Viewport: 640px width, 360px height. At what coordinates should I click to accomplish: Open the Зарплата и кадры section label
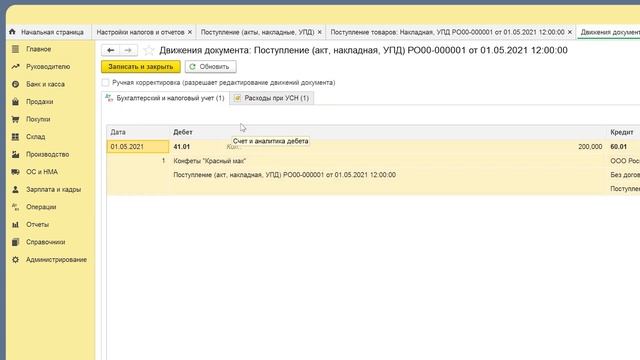tap(53, 189)
